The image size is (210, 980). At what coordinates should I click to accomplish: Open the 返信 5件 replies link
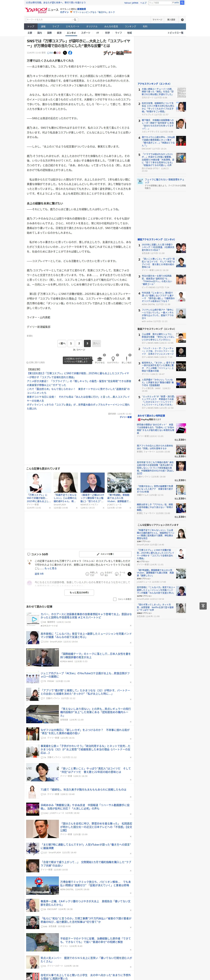coord(39,574)
